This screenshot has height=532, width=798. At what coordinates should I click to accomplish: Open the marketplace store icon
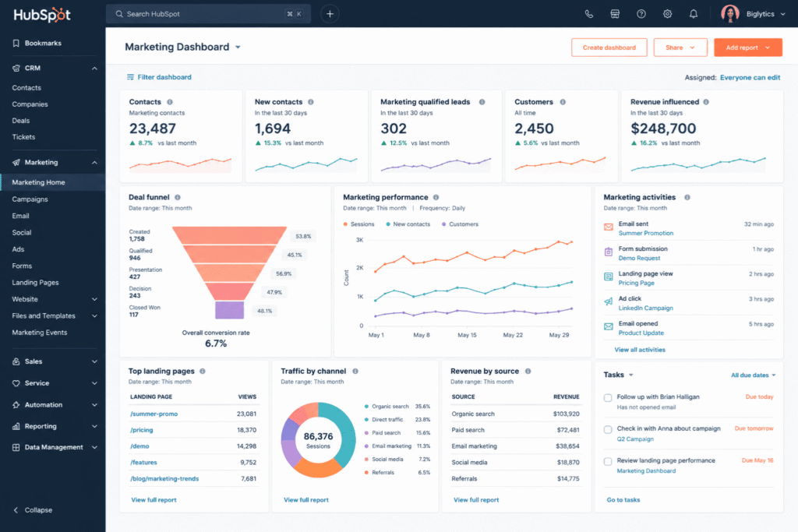[x=615, y=14]
